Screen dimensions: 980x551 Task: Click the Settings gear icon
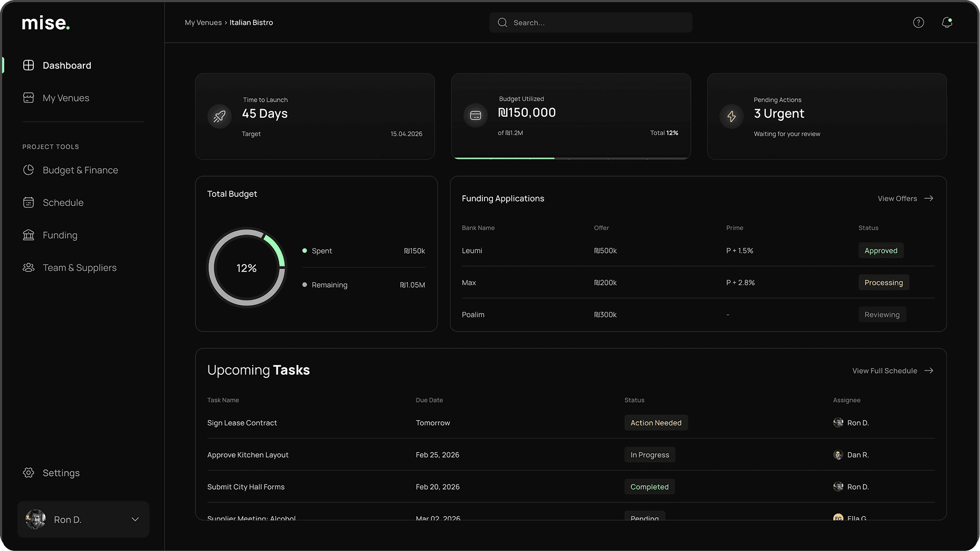[28, 472]
